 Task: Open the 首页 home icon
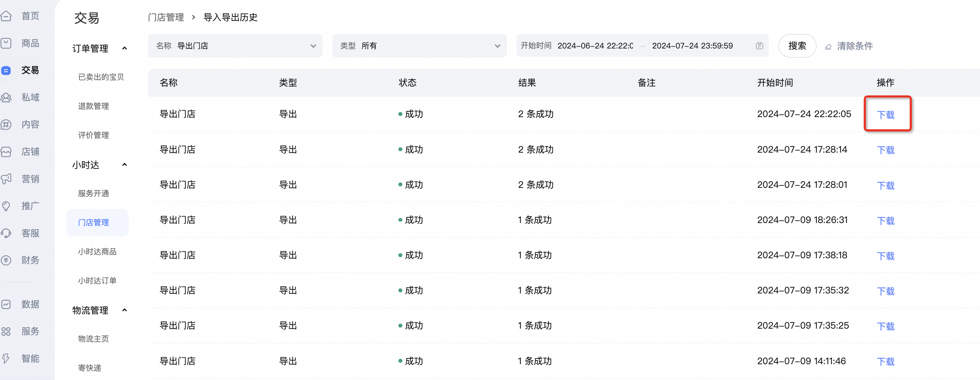pos(6,16)
